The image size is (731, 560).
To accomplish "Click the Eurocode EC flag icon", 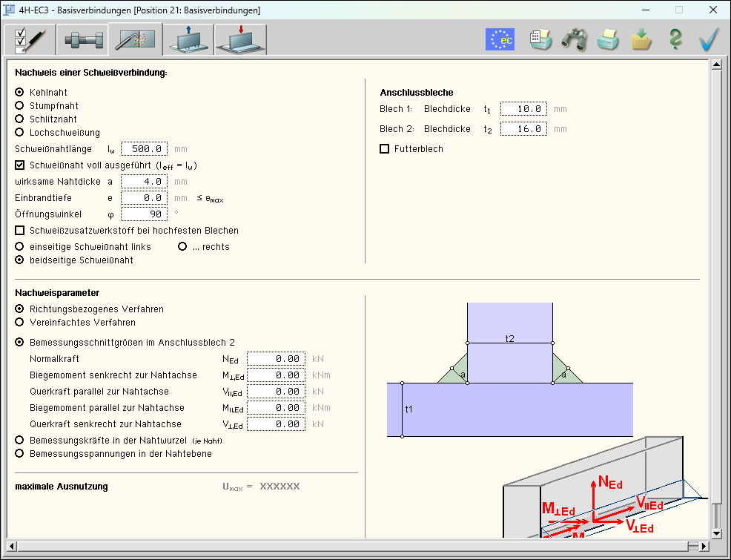I will (x=500, y=39).
